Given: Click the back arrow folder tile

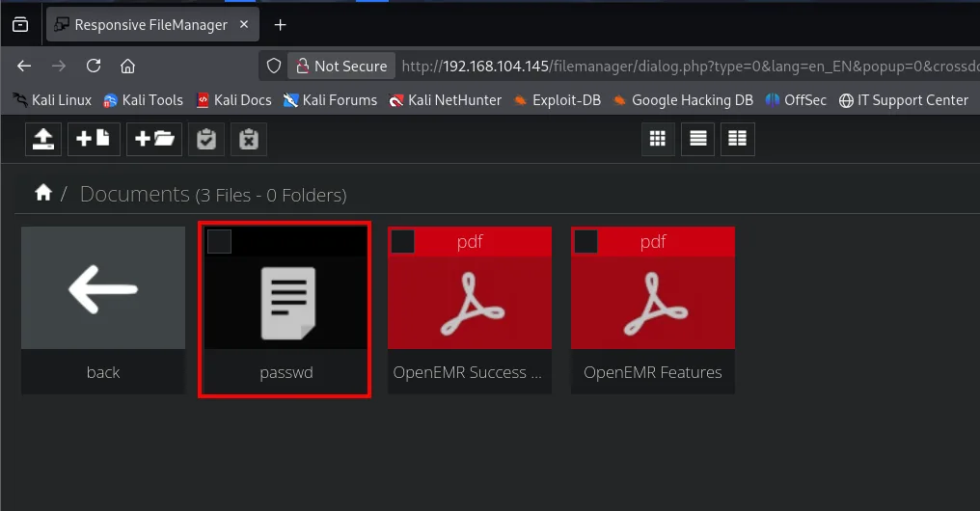Looking at the screenshot, I should [x=103, y=288].
